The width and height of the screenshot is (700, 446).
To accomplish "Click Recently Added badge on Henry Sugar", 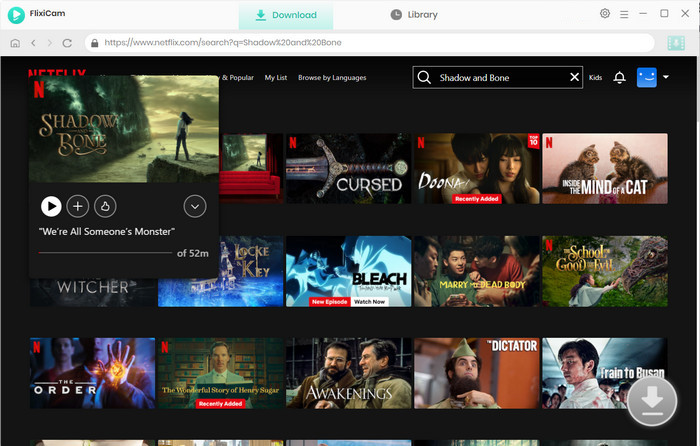I will pyautogui.click(x=221, y=404).
